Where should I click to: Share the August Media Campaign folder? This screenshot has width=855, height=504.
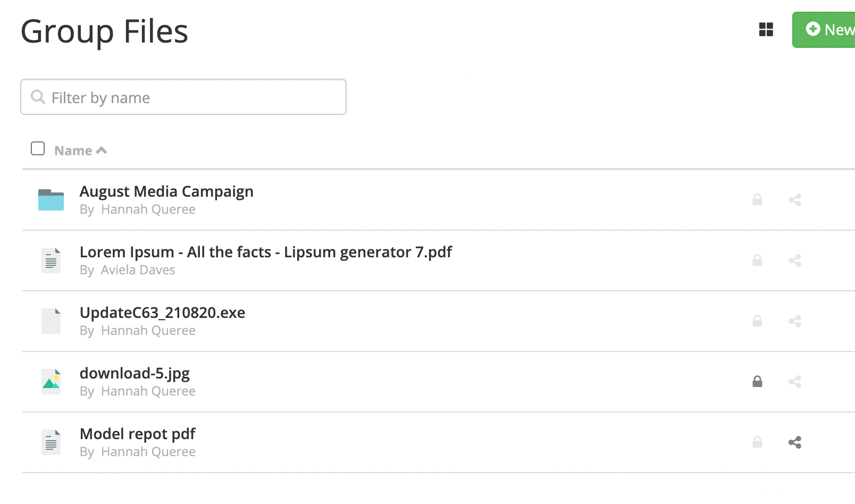coord(794,200)
